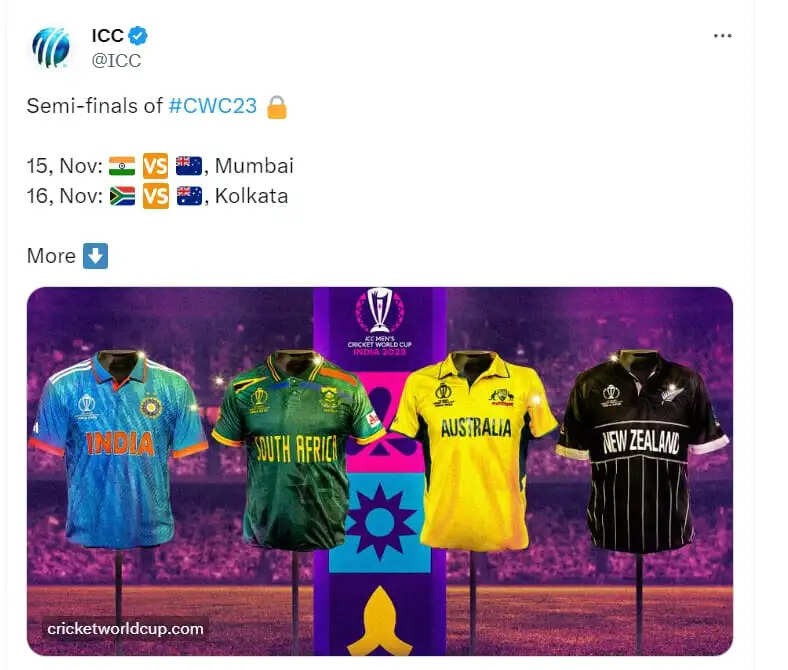Click the @ICC handle text

[116, 60]
